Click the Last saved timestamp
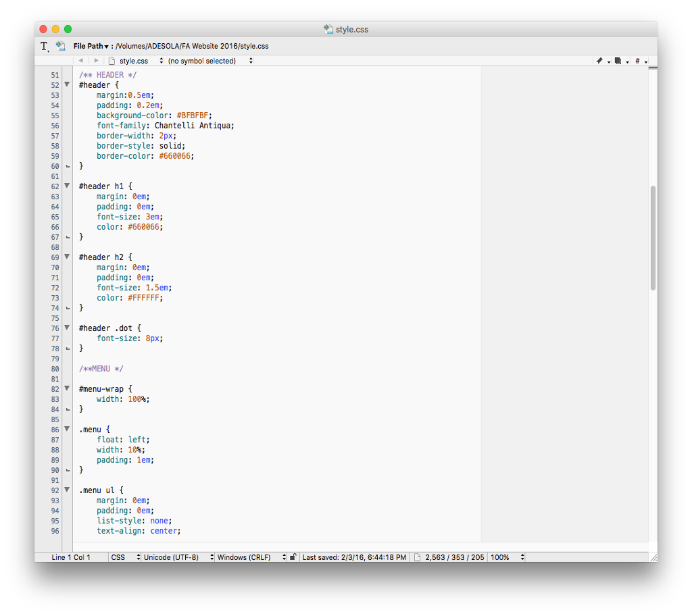 pyautogui.click(x=354, y=557)
